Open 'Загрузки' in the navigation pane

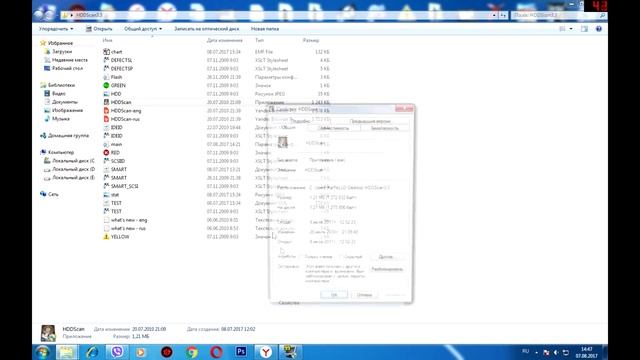62,52
